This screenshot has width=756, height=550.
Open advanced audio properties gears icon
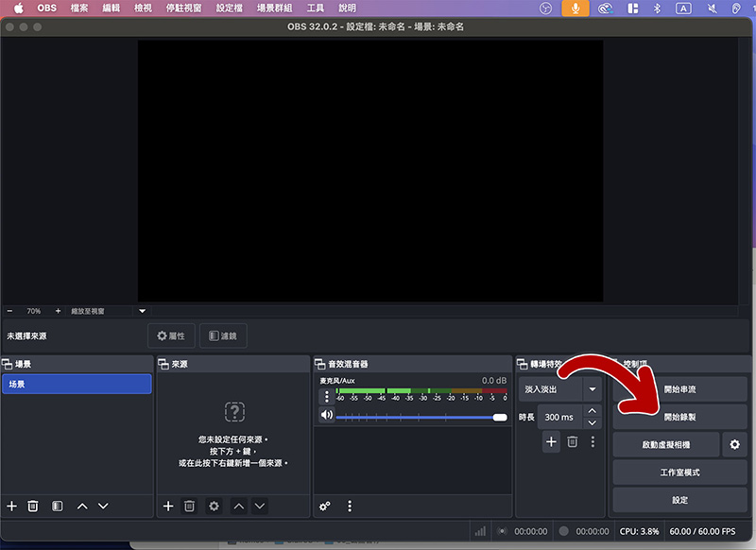325,507
